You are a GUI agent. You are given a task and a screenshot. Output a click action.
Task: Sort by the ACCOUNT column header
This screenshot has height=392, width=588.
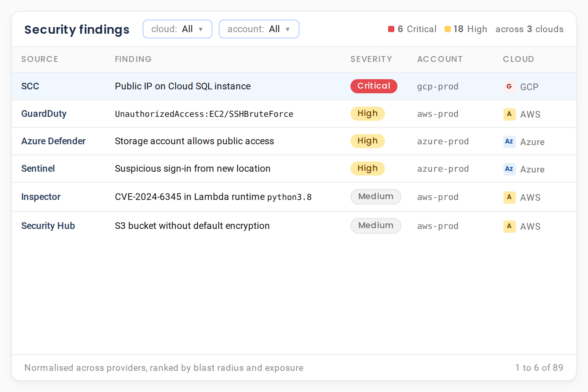click(x=440, y=59)
